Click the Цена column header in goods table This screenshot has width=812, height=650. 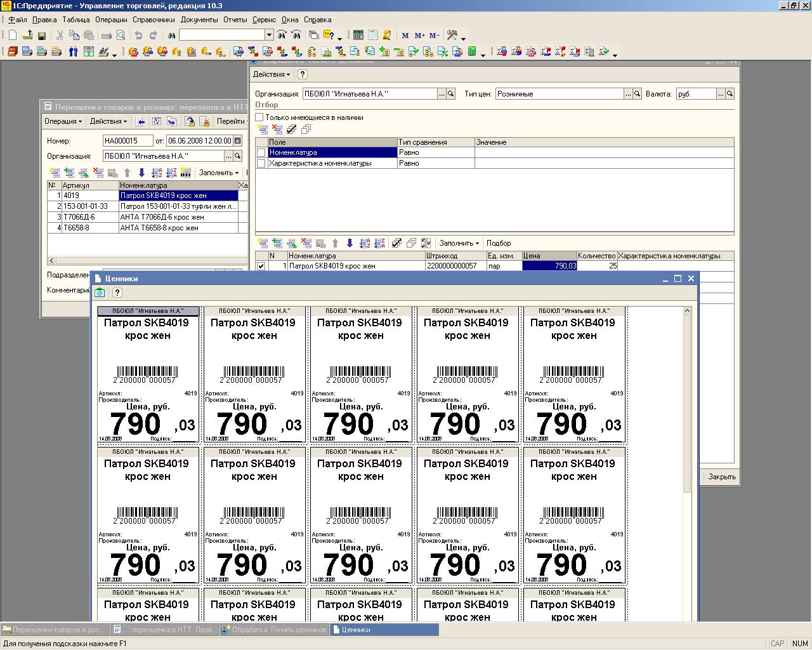[x=549, y=256]
